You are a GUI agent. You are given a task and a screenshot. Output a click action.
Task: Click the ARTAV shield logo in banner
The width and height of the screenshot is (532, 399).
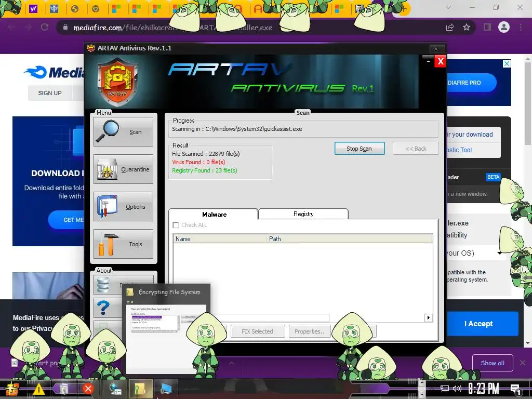117,82
